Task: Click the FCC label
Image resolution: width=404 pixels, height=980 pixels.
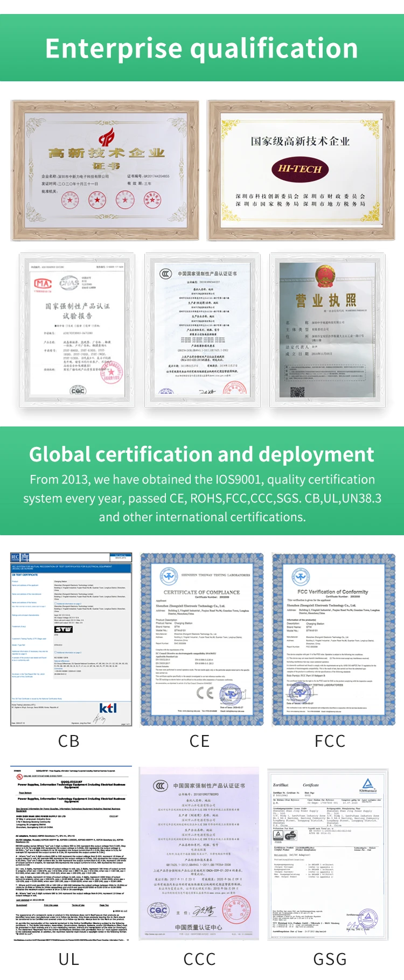Action: 330,741
